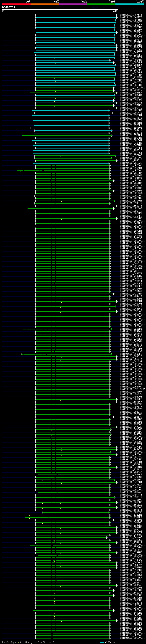Click hit label UniRef100_Q84YE5
The height and width of the screenshot is (644, 146).
pyautogui.click(x=131, y=65)
